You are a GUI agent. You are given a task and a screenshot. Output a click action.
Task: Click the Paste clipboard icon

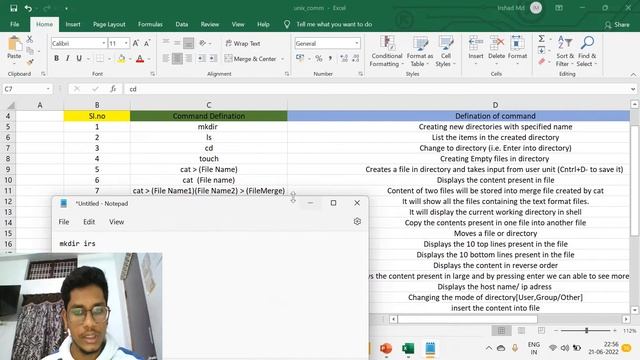pyautogui.click(x=14, y=44)
